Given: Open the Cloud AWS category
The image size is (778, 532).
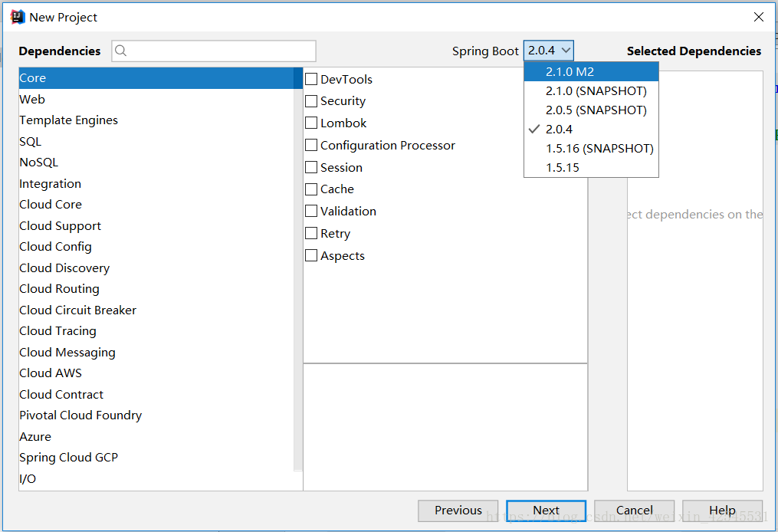Looking at the screenshot, I should point(156,373).
